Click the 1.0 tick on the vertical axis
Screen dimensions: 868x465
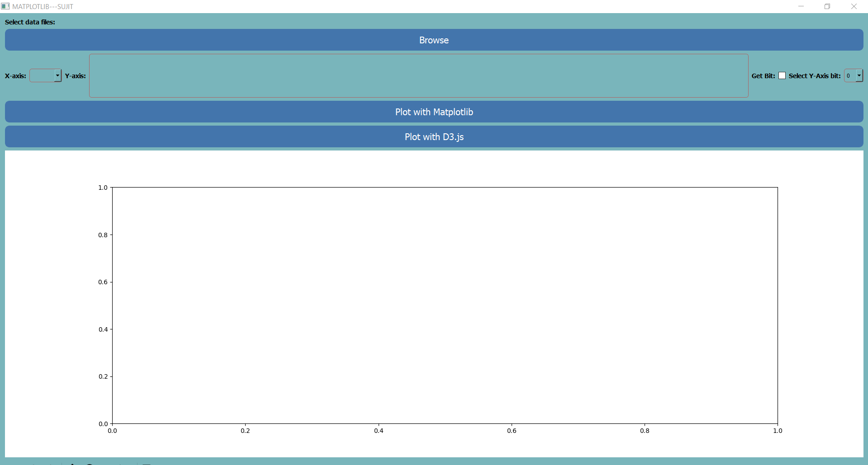(103, 188)
